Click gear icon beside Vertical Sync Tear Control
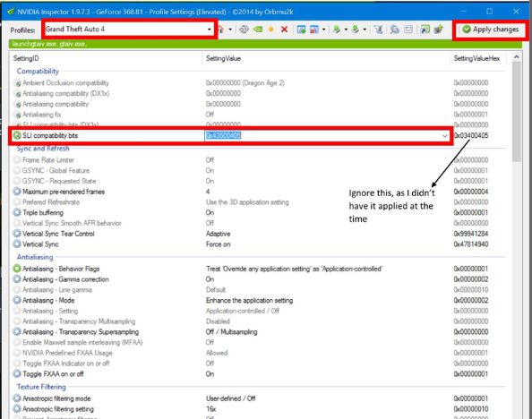Screen dimensions: 532x419 click(x=17, y=234)
